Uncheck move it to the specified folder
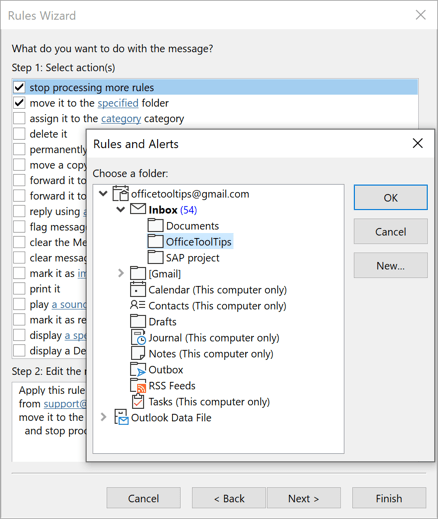Image resolution: width=438 pixels, height=519 pixels. pos(19,103)
